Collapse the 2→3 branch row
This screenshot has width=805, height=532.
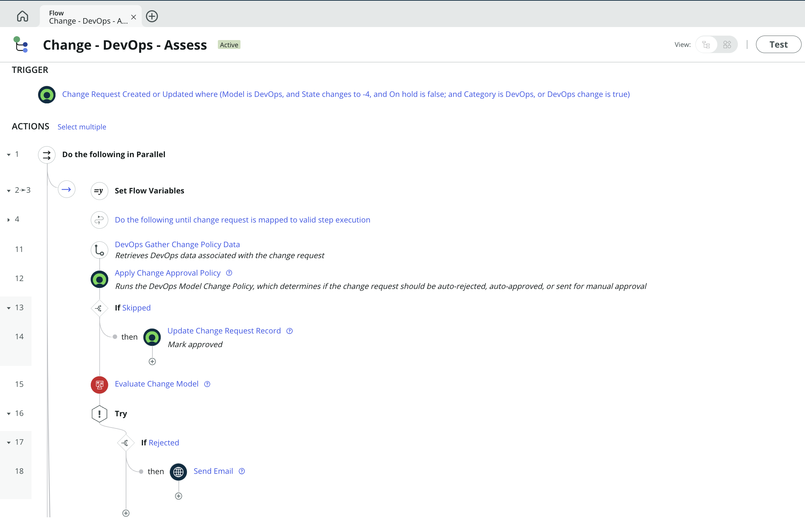coord(9,191)
